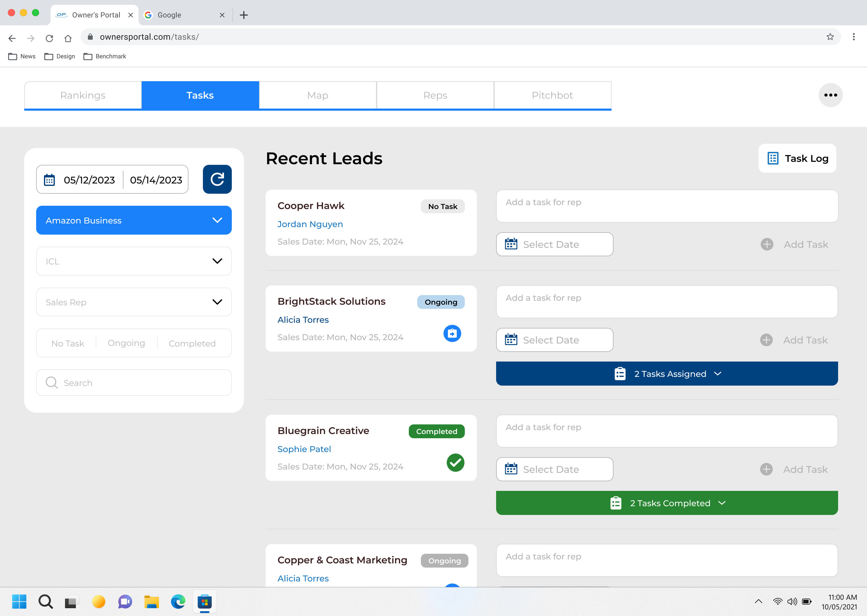Open the Pitchbot tab
The image size is (867, 616).
click(552, 95)
